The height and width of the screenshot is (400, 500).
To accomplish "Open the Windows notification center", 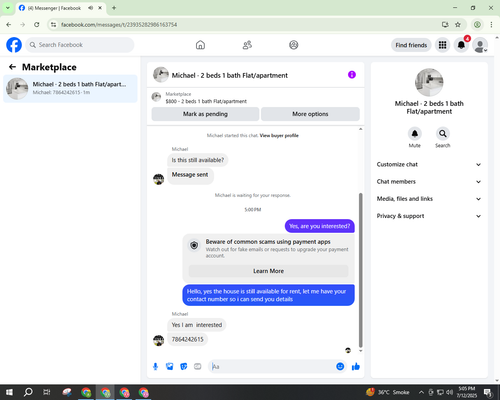I will click(x=488, y=392).
